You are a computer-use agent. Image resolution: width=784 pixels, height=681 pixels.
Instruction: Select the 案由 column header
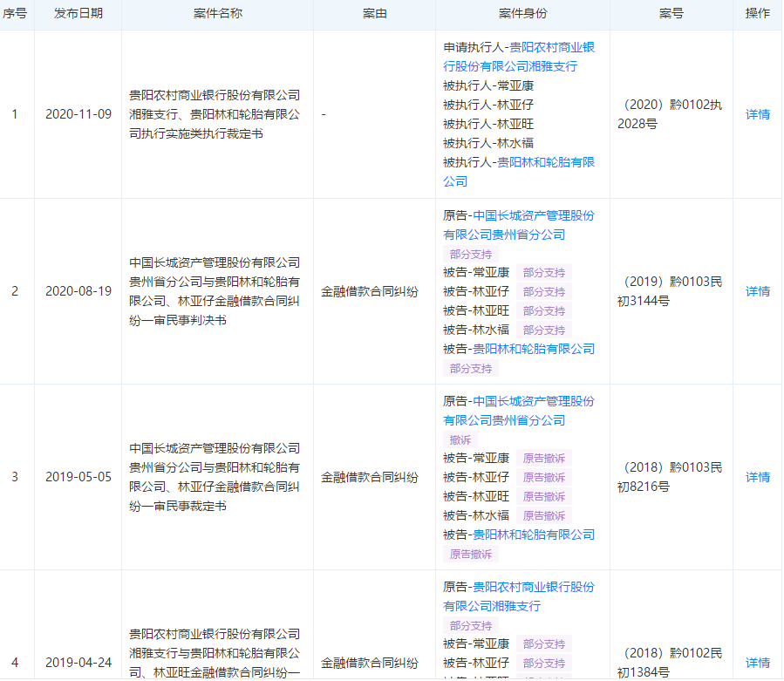pyautogui.click(x=374, y=13)
